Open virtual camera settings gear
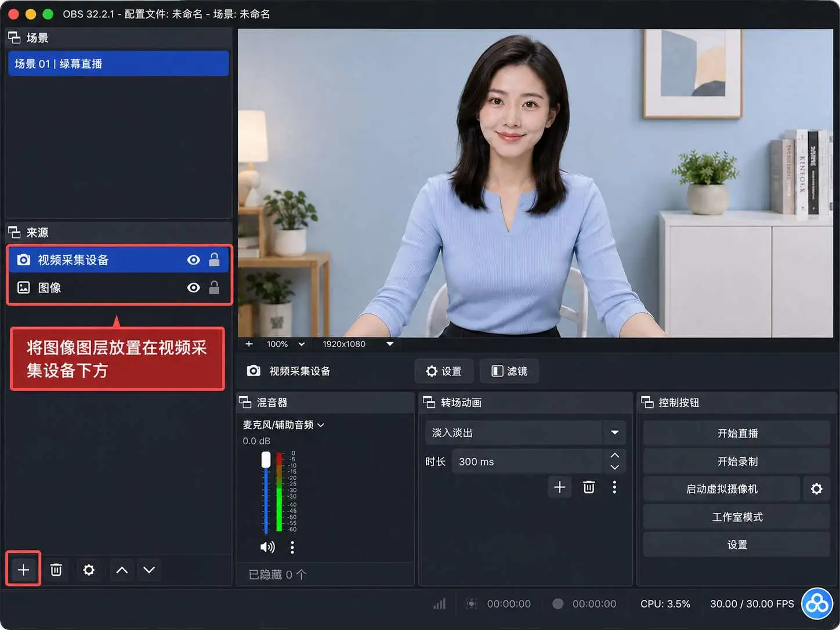 [x=817, y=489]
